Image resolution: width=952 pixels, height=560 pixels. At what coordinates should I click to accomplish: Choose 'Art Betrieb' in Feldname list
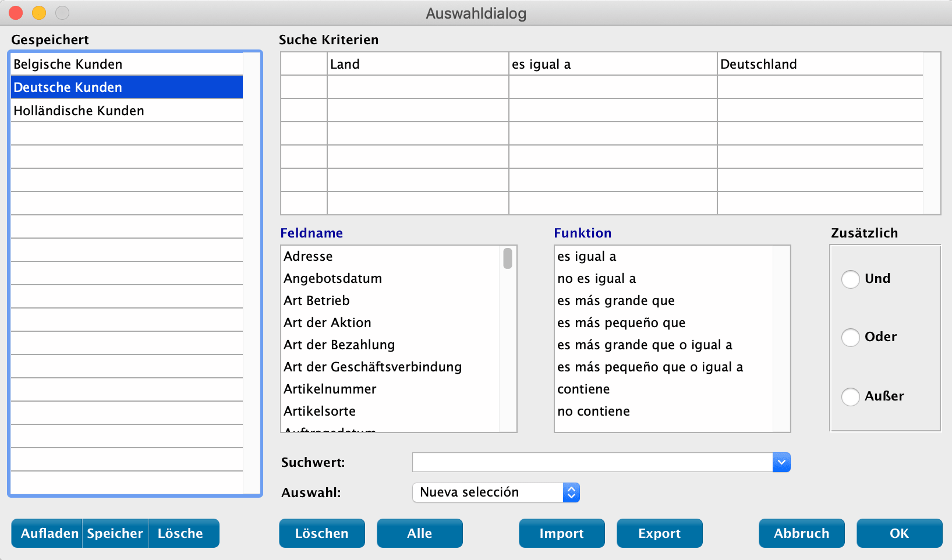coord(390,301)
